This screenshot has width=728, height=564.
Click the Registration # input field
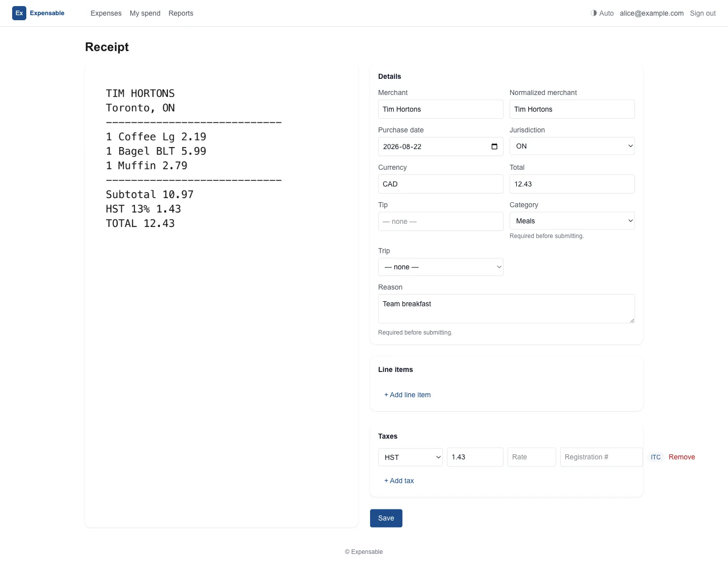pos(602,457)
